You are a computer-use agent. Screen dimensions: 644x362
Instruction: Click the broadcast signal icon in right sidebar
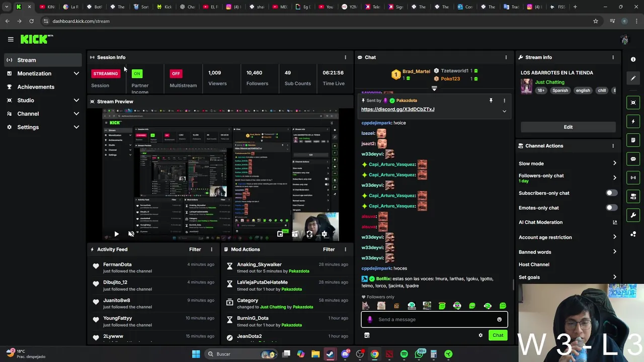click(x=633, y=177)
